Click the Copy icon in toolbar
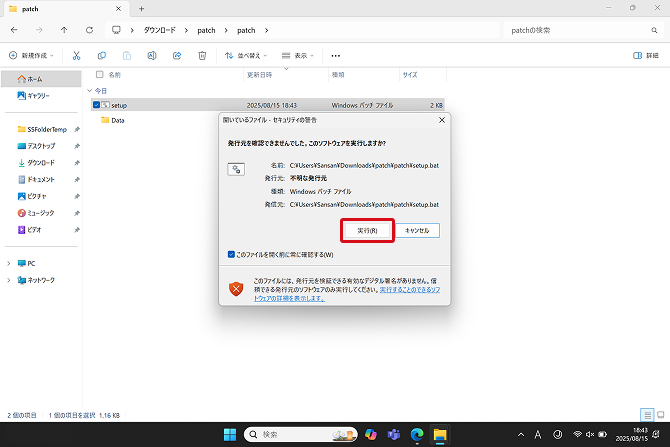This screenshot has height=447, width=670. (102, 56)
